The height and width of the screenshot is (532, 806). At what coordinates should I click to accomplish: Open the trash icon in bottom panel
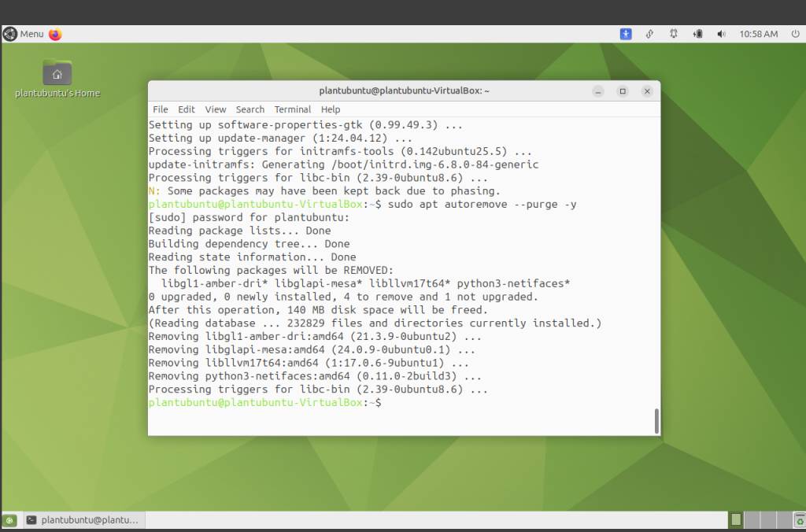point(800,520)
